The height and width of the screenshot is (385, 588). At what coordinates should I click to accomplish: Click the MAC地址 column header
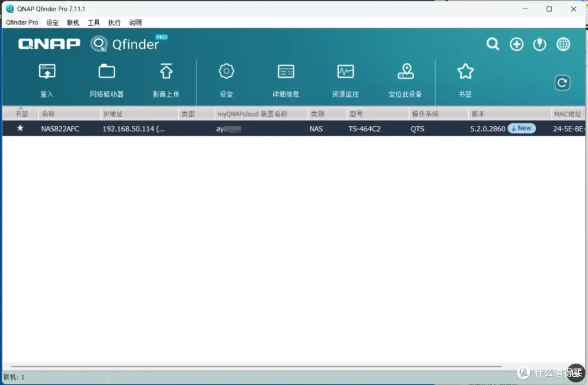[568, 114]
